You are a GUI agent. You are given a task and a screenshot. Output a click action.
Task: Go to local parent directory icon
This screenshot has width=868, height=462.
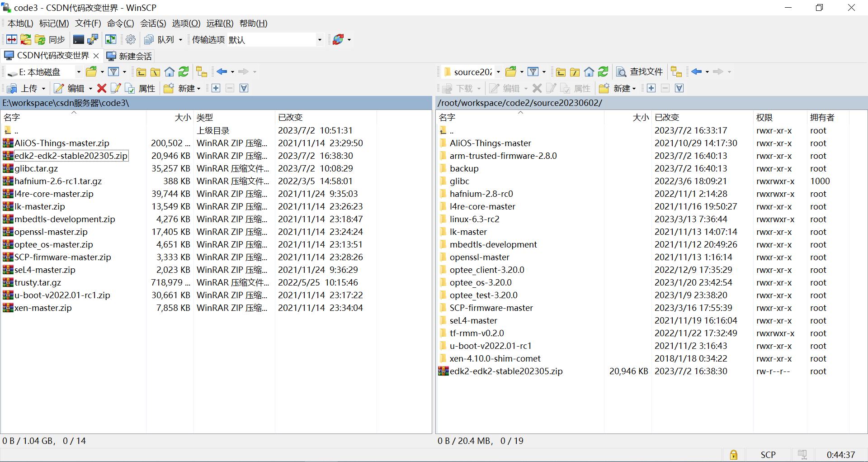141,72
